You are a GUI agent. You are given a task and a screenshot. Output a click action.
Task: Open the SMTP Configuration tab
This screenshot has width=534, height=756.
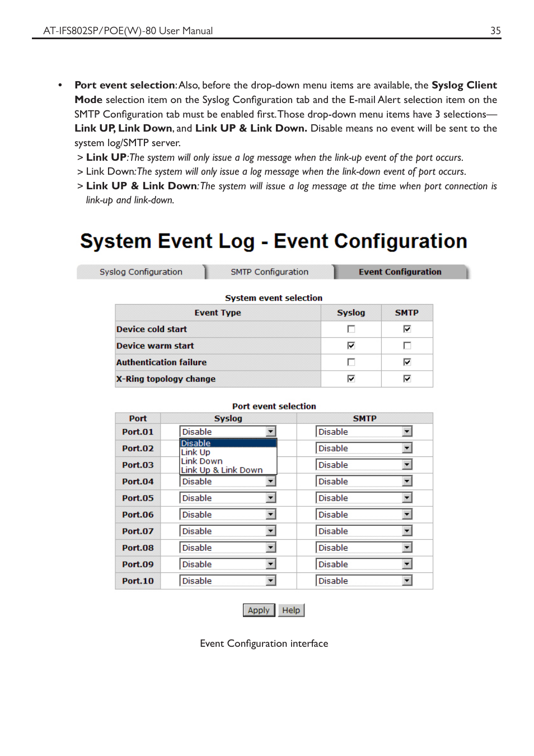pyautogui.click(x=269, y=272)
